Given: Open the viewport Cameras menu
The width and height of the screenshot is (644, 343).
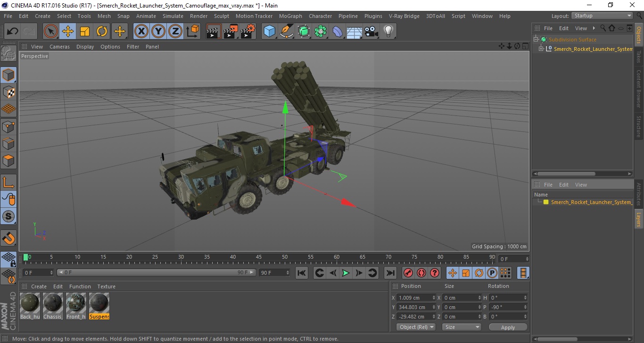Looking at the screenshot, I should [59, 47].
